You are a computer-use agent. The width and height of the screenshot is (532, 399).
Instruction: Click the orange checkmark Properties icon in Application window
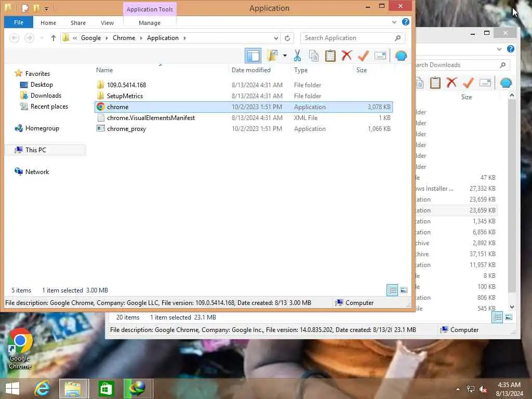point(363,55)
